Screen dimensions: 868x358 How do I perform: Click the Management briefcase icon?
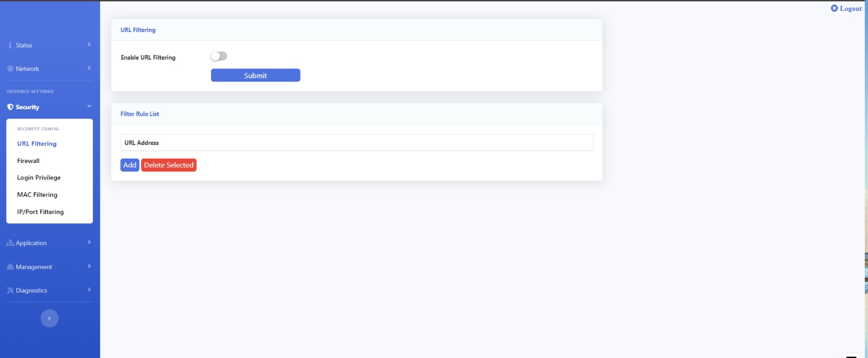(x=10, y=267)
